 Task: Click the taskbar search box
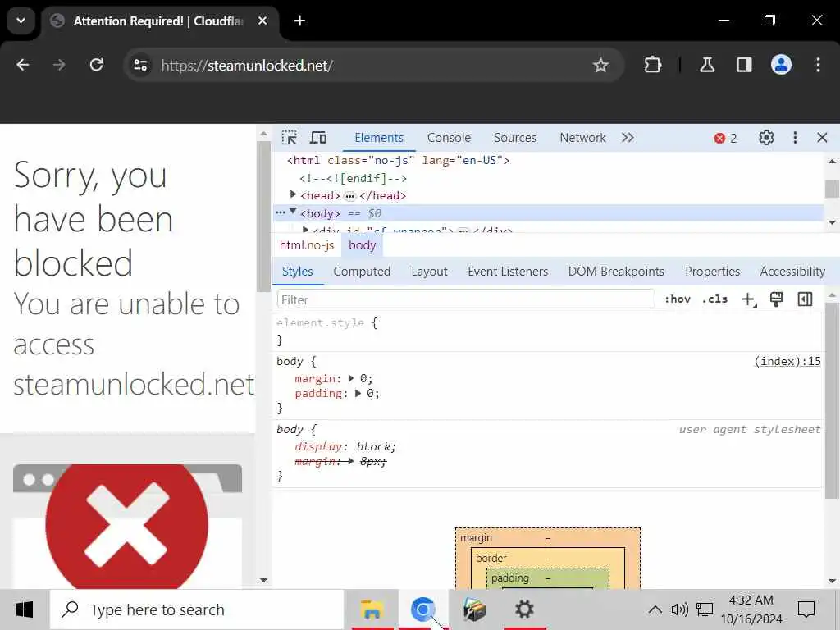coord(197,609)
